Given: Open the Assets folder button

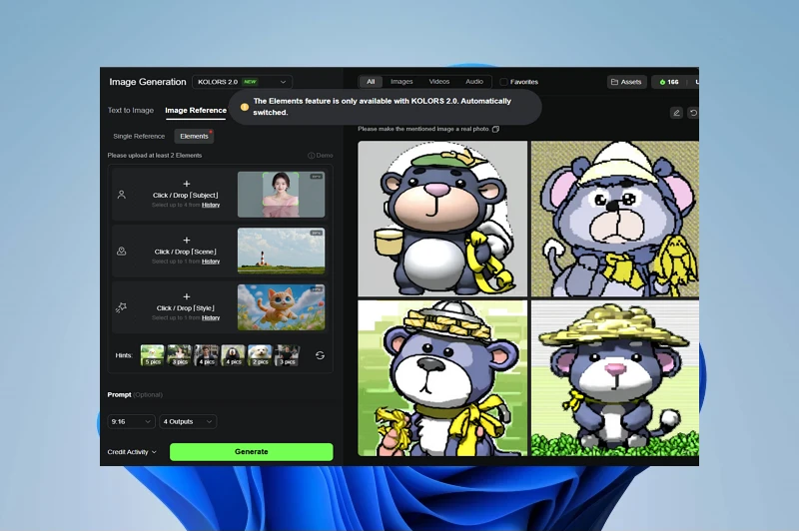Looking at the screenshot, I should coord(627,82).
